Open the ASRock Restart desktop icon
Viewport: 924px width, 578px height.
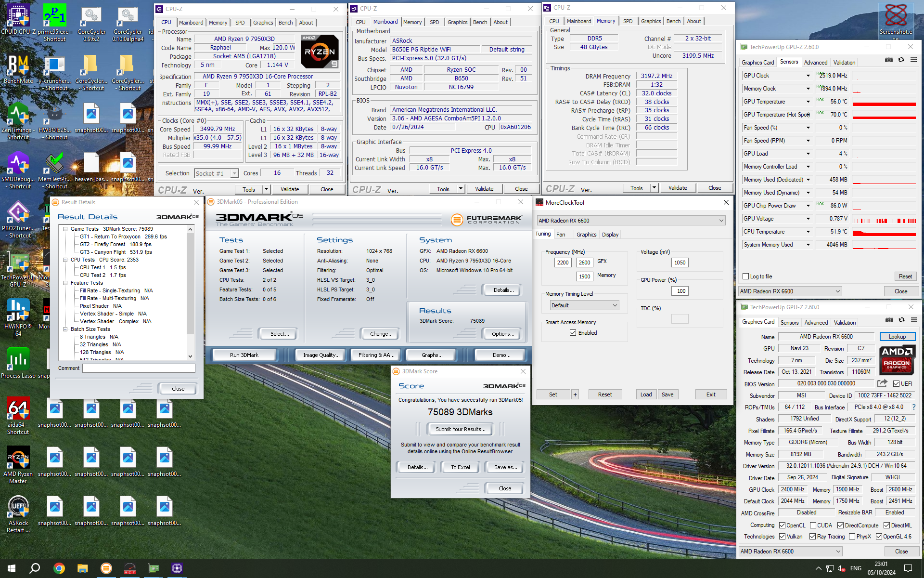click(x=18, y=513)
